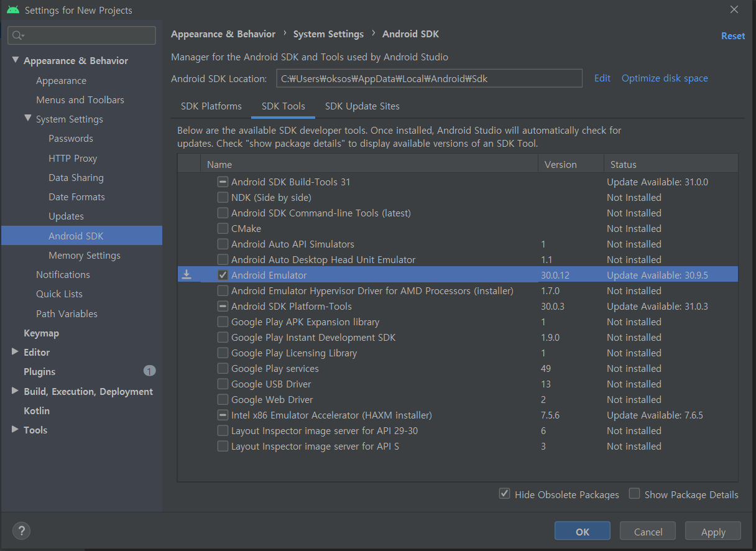756x551 pixels.
Task: Disable Hide Obsolete Packages option
Action: (x=505, y=494)
